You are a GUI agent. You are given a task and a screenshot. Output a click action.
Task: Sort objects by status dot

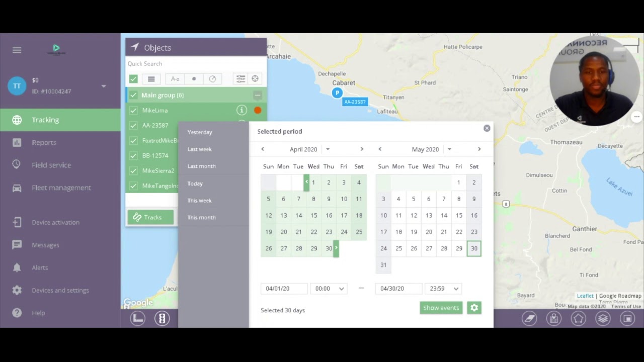[194, 79]
